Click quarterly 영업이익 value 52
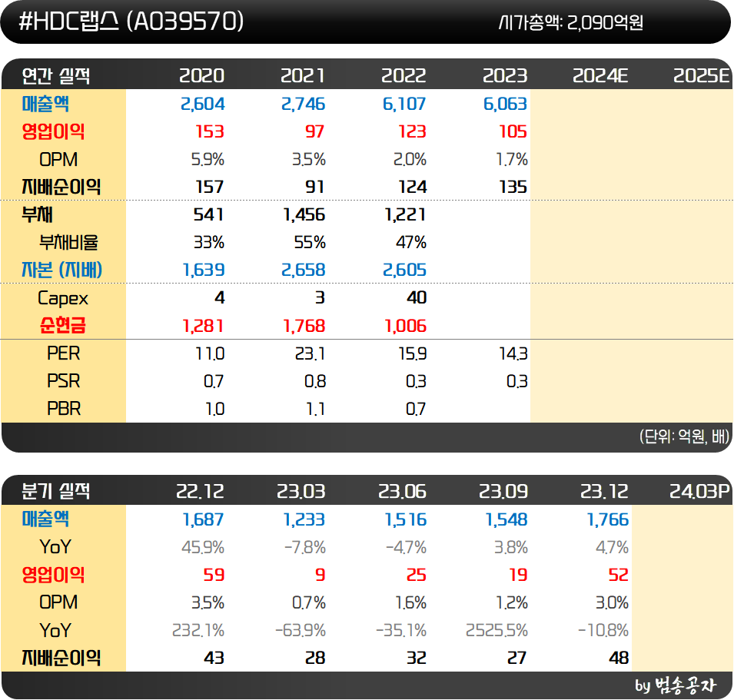734x700 pixels. [x=619, y=575]
